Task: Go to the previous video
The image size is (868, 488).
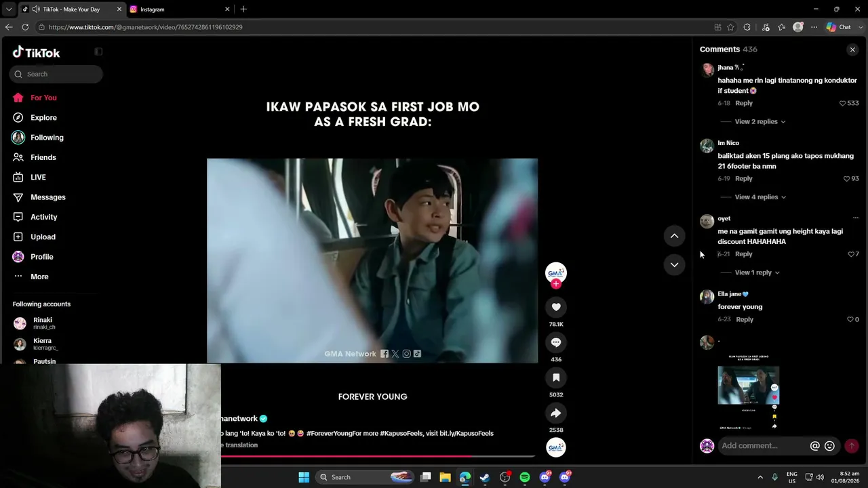Action: (674, 236)
